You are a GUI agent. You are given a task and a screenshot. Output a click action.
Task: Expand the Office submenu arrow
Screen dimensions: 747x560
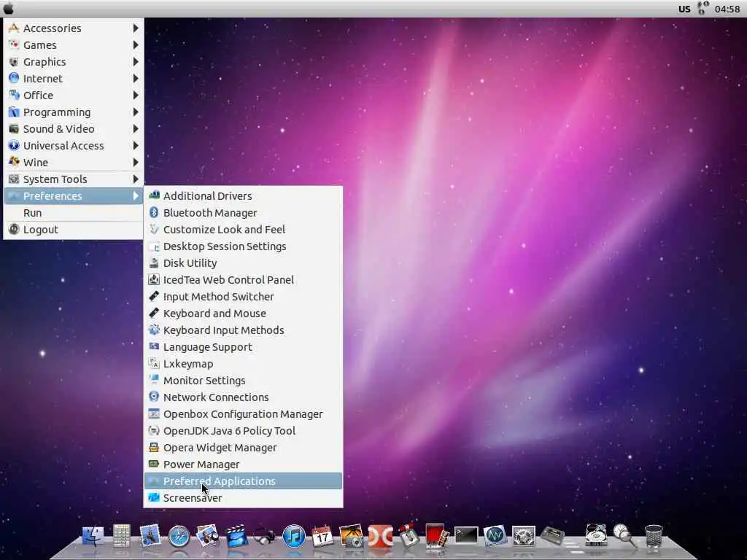click(x=136, y=96)
